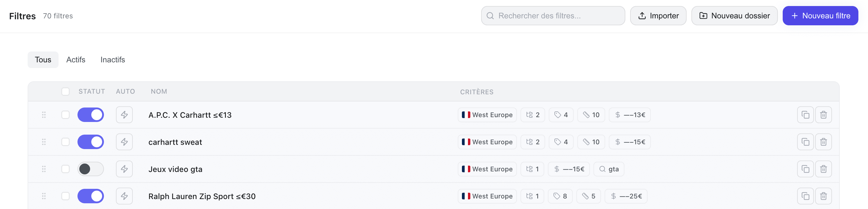Click the Nouveau dossier button
This screenshot has height=209, width=868.
tap(735, 16)
